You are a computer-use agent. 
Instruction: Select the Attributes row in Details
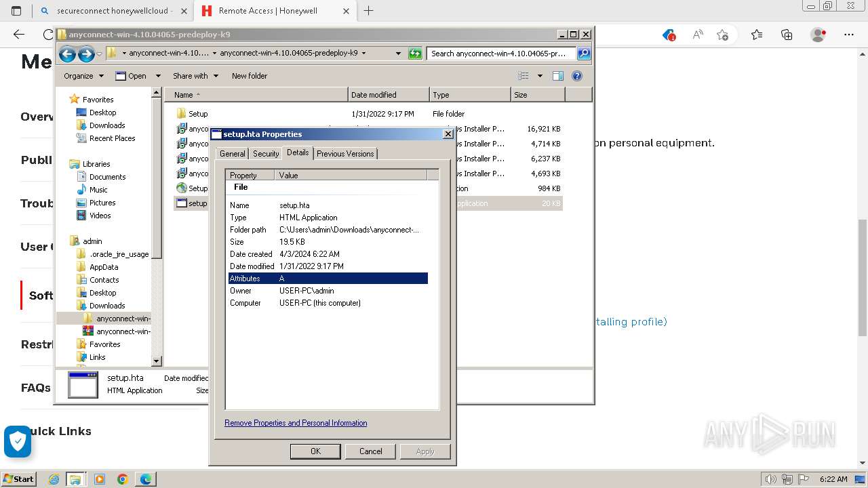point(328,279)
